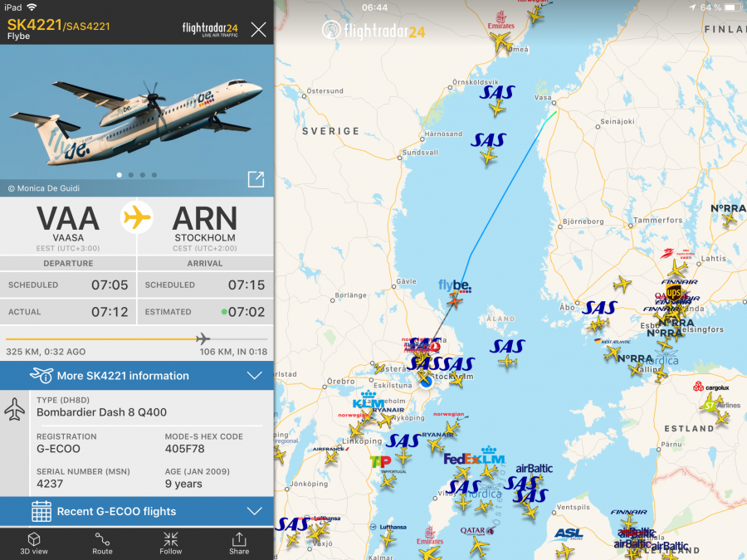Expand Recent G-ECOO flights

coord(137,511)
